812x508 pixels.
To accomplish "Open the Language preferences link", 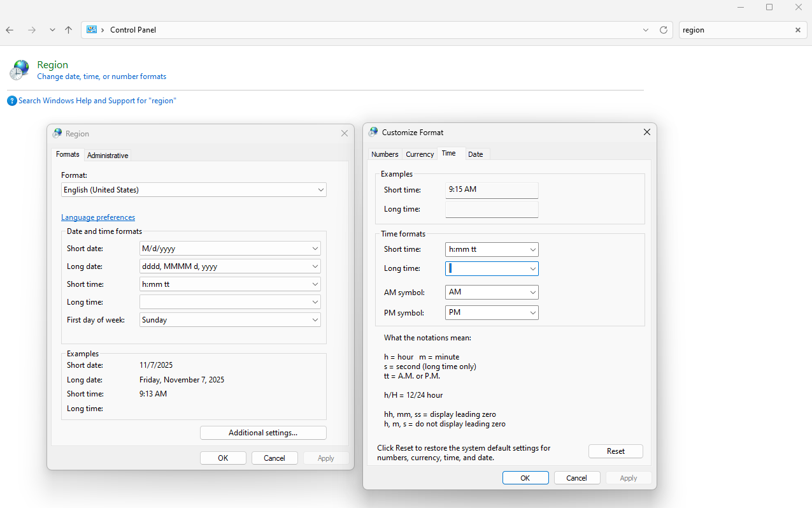I will (x=98, y=217).
